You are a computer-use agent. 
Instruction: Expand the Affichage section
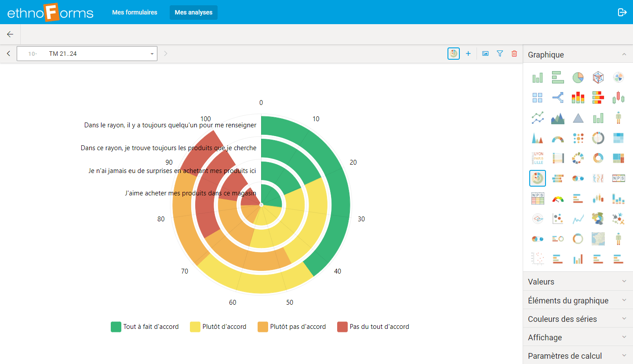point(578,337)
